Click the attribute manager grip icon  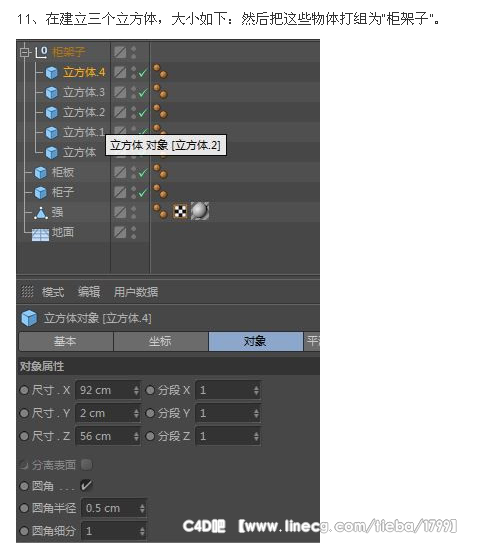(x=27, y=292)
